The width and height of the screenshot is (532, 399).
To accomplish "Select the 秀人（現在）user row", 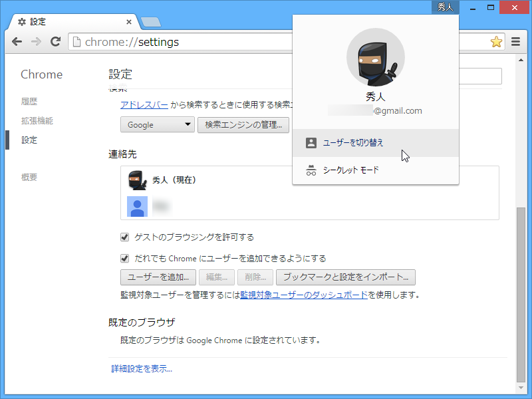I will pyautogui.click(x=310, y=180).
